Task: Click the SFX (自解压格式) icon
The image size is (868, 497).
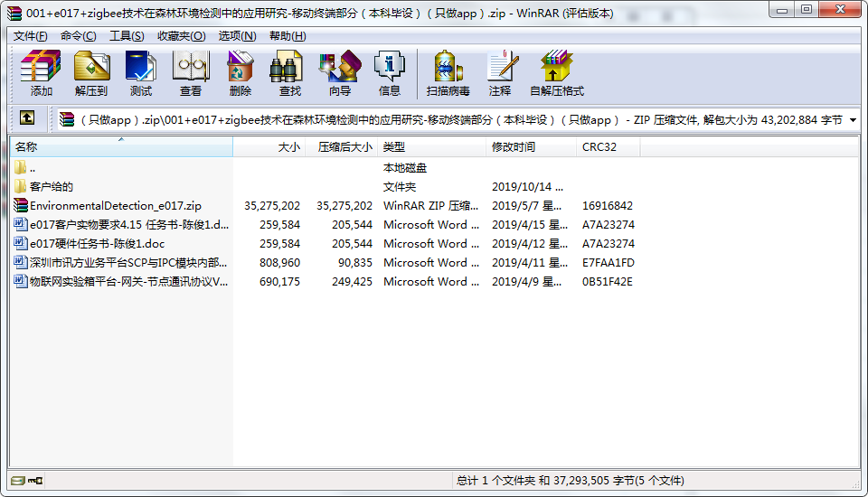Action: click(556, 66)
